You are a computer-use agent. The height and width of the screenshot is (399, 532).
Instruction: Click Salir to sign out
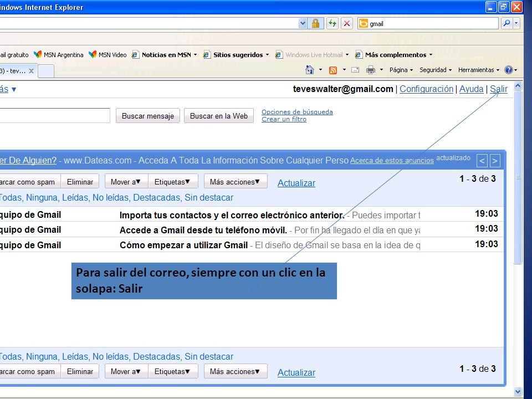coord(499,89)
